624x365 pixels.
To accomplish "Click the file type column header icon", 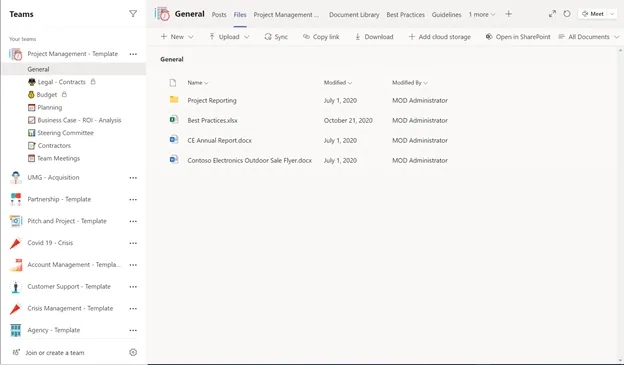I will 173,83.
